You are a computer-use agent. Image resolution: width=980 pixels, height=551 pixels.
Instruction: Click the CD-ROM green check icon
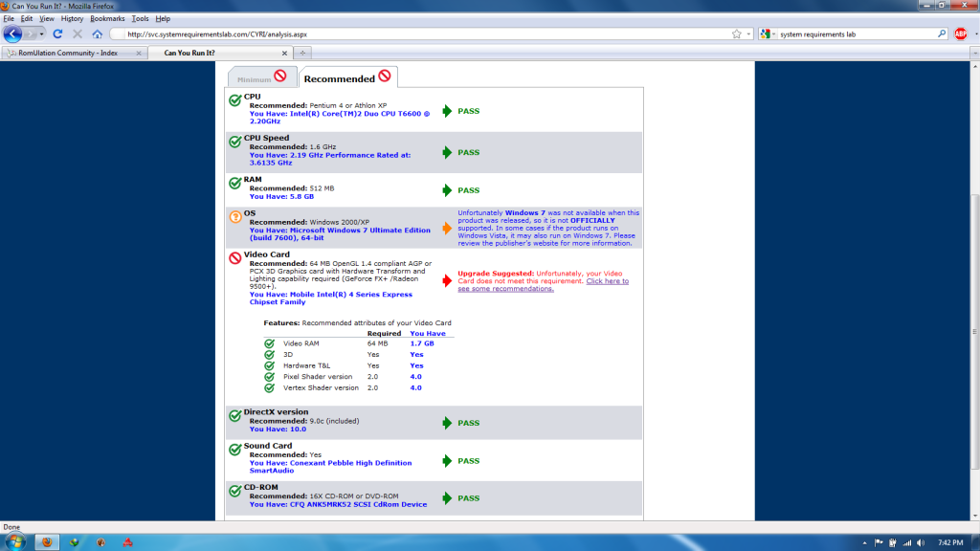(235, 491)
